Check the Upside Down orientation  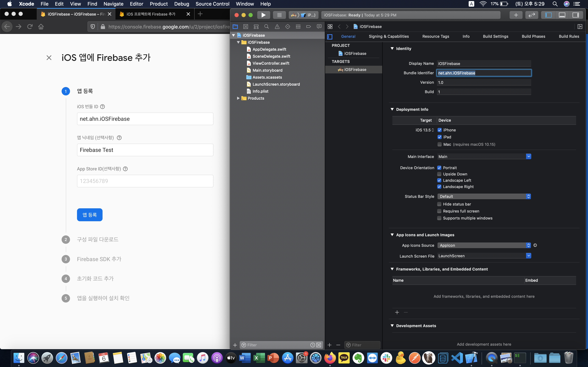pos(439,174)
